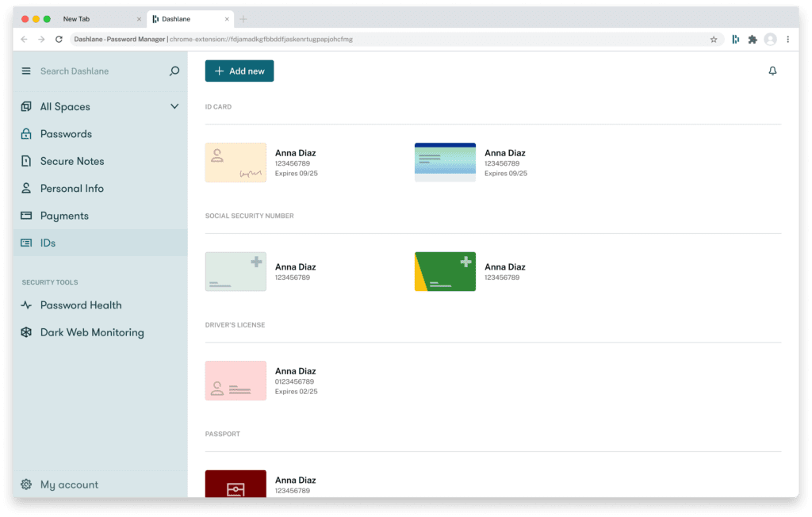This screenshot has height=517, width=812.
Task: Click the hamburger menu icon in sidebar
Action: tap(26, 71)
